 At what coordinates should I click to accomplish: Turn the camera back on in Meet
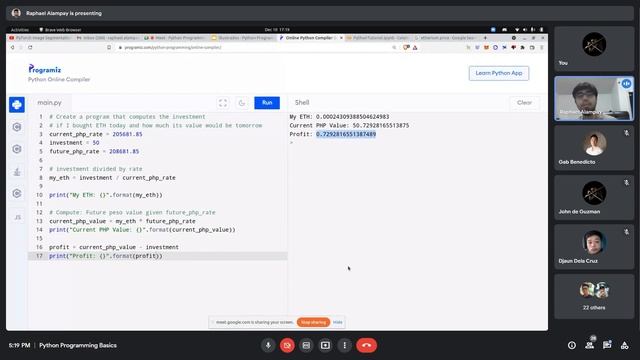287,345
